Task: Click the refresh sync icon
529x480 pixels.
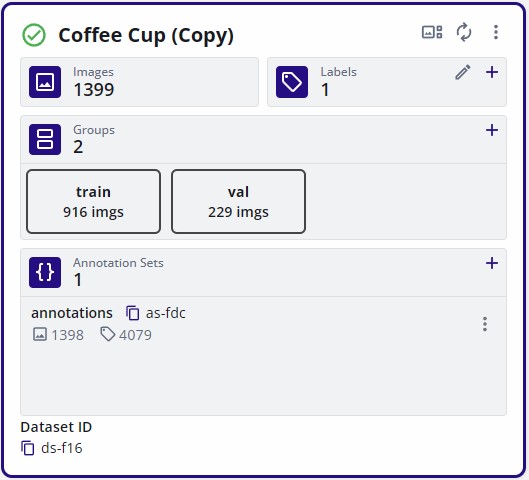Action: [464, 32]
